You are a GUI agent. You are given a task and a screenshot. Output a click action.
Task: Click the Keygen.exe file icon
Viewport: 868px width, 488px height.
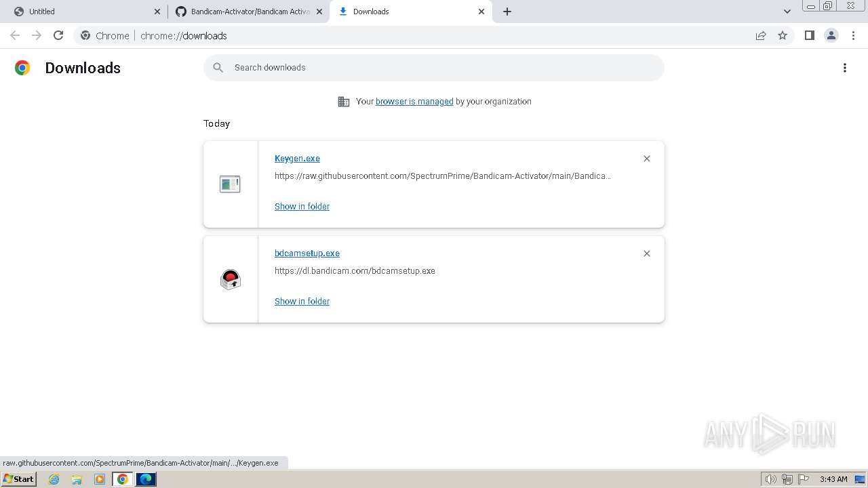pyautogui.click(x=230, y=184)
